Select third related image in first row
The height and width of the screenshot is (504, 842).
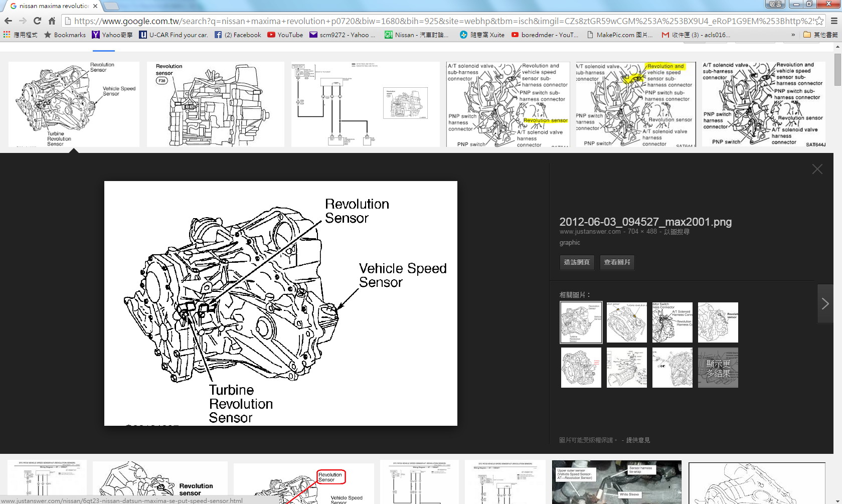tap(672, 322)
